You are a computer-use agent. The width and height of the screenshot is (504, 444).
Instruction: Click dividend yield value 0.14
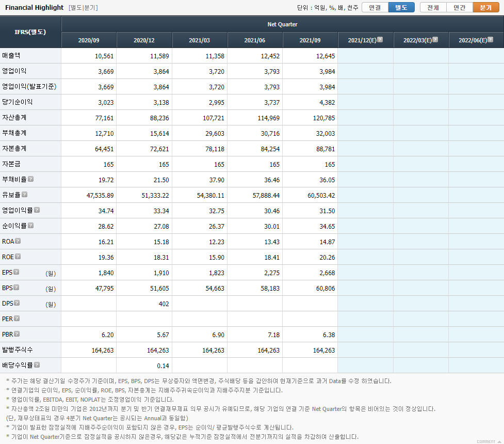(163, 366)
